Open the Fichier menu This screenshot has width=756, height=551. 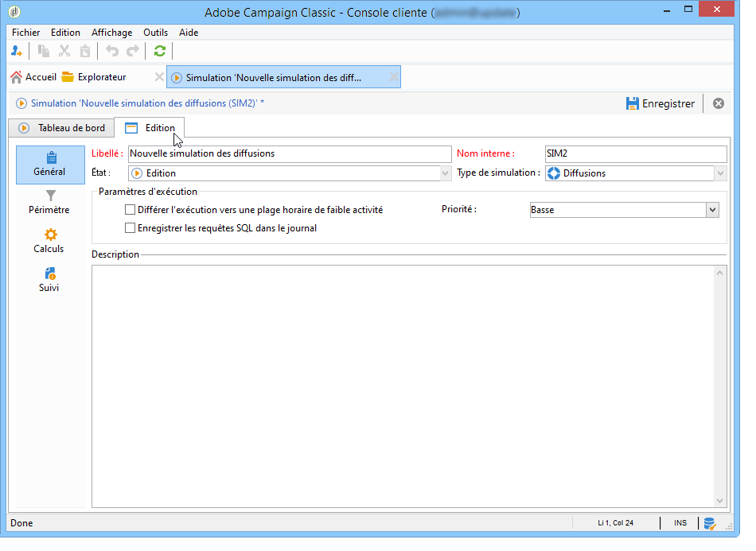[26, 33]
